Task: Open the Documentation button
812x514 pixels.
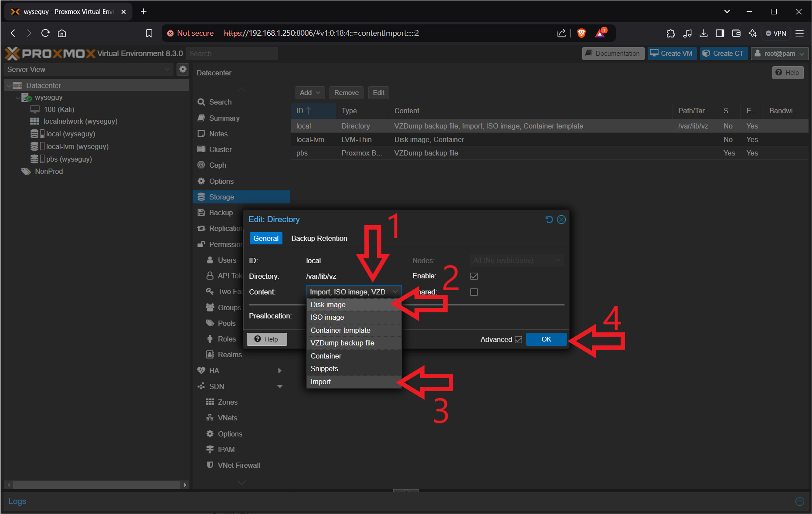Action: tap(613, 54)
